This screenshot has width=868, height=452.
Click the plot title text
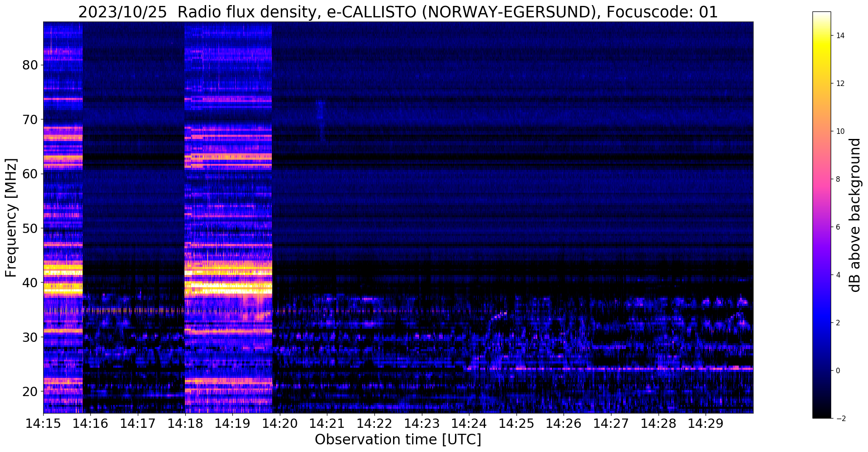(x=398, y=12)
